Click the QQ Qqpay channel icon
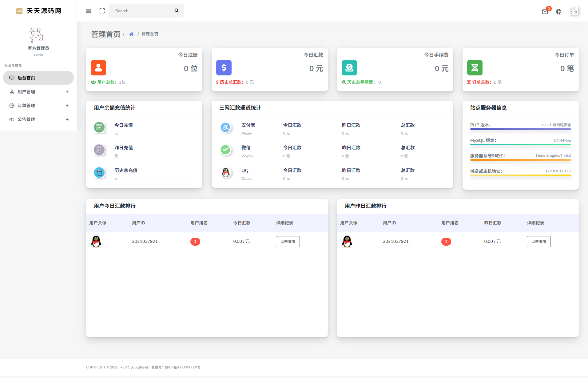Screen dimensions: 588x378 click(226, 173)
